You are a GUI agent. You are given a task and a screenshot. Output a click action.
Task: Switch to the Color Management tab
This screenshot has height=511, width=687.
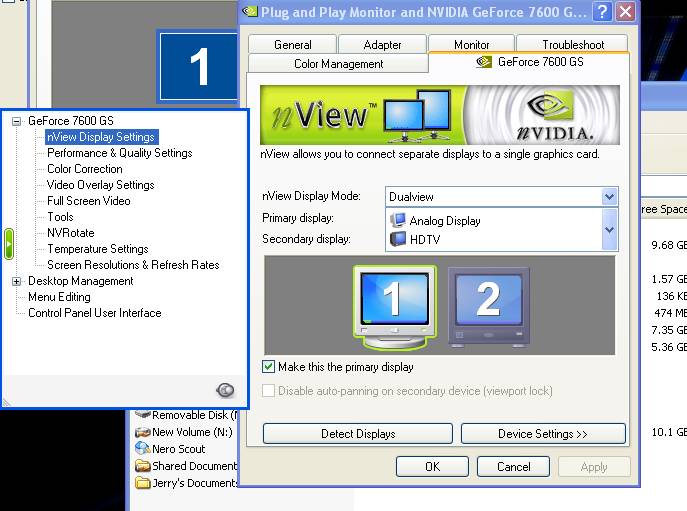pyautogui.click(x=338, y=64)
